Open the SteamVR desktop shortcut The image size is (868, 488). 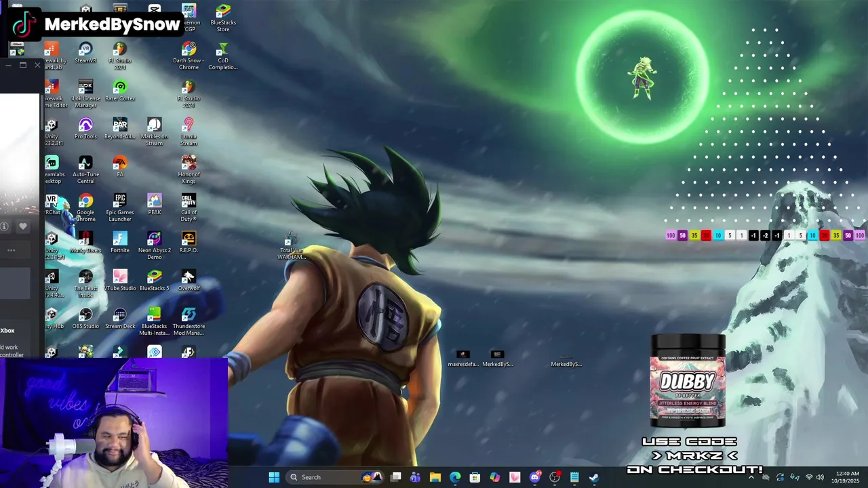[85, 53]
